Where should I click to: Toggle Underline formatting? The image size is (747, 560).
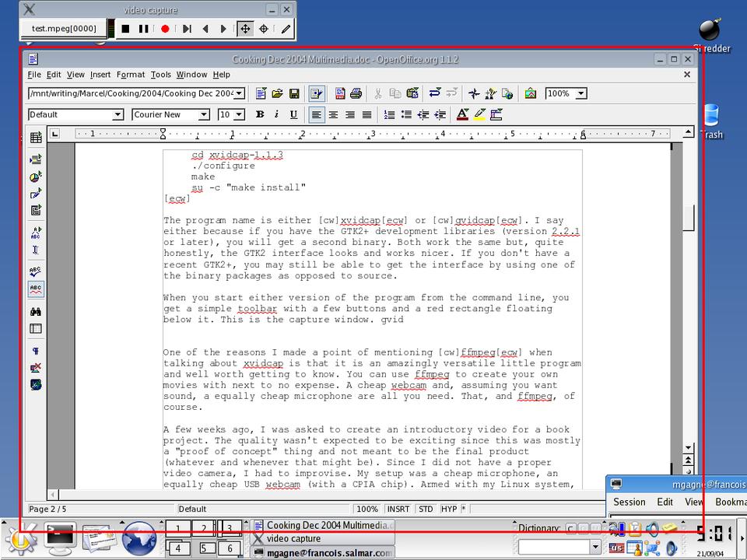point(293,114)
